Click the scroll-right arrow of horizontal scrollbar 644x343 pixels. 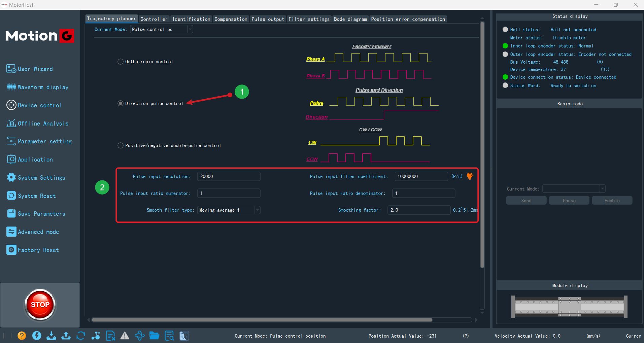click(x=476, y=320)
